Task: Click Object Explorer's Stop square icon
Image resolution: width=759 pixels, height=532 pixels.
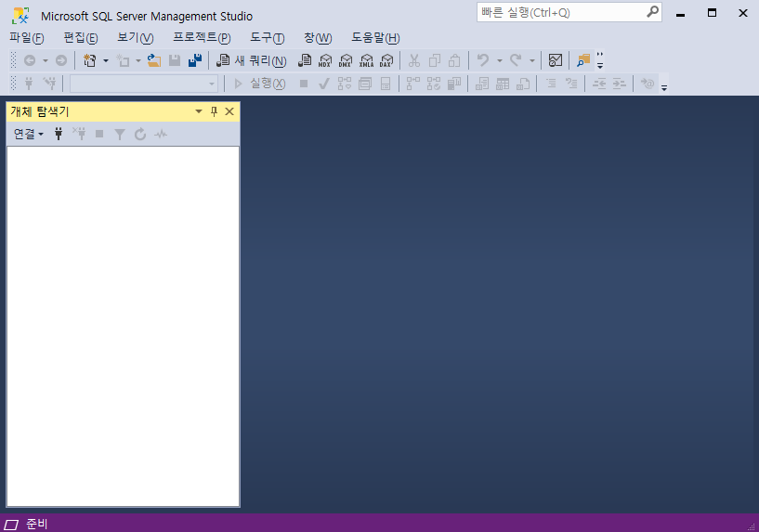Action: coord(99,134)
